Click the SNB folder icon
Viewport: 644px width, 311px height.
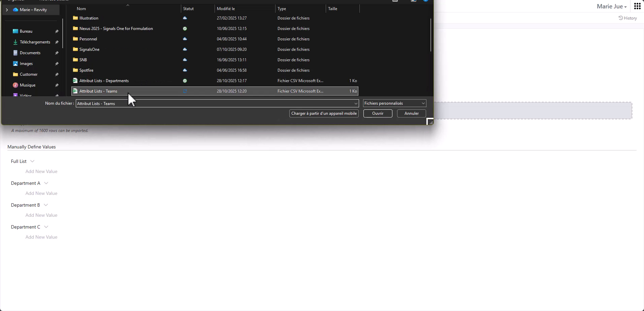[x=75, y=60]
